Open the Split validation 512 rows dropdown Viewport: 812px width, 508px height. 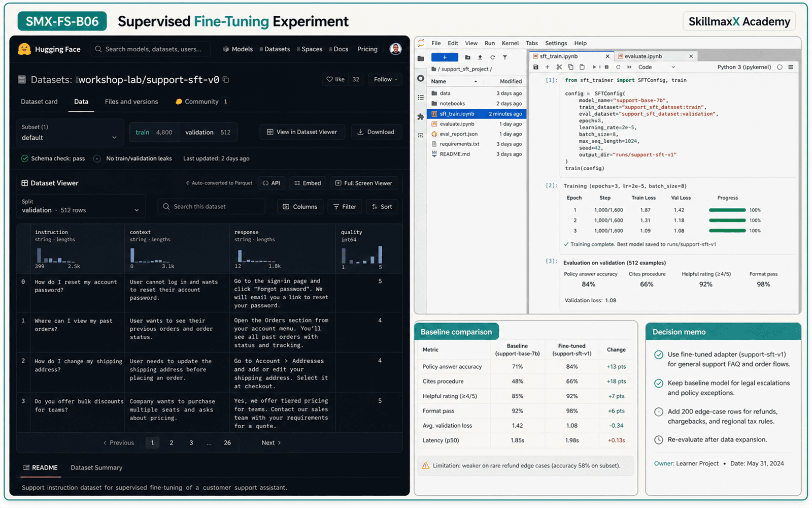tap(81, 206)
